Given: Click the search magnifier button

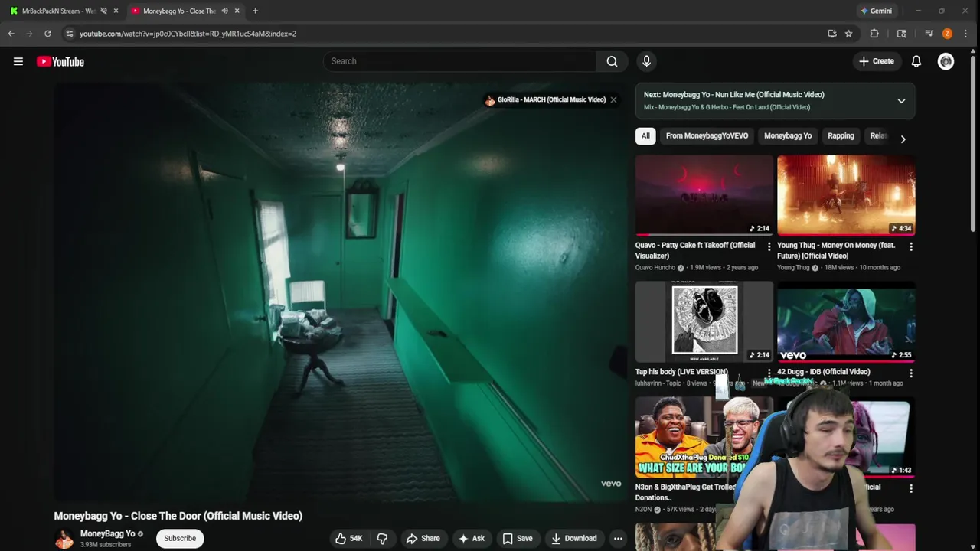Looking at the screenshot, I should coord(612,61).
